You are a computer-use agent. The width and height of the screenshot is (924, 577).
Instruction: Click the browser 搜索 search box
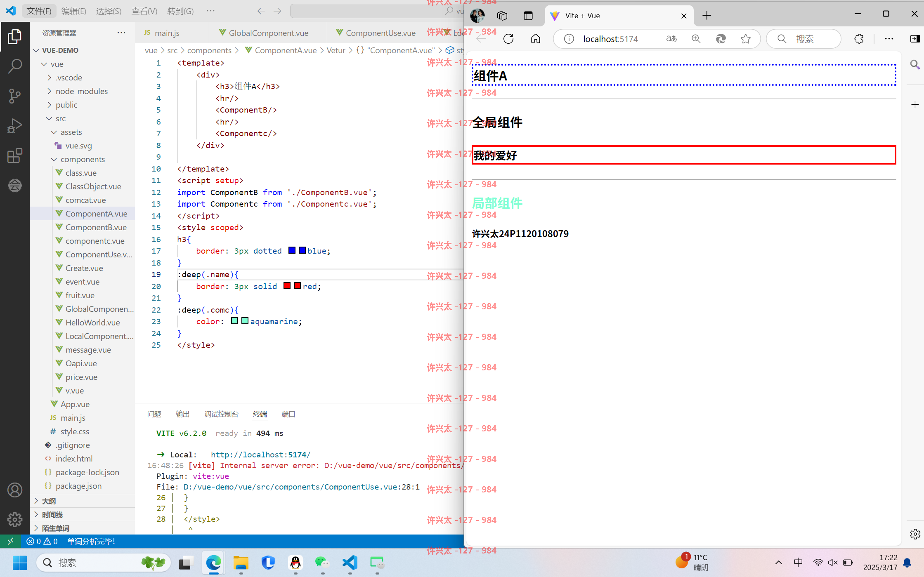coord(803,39)
